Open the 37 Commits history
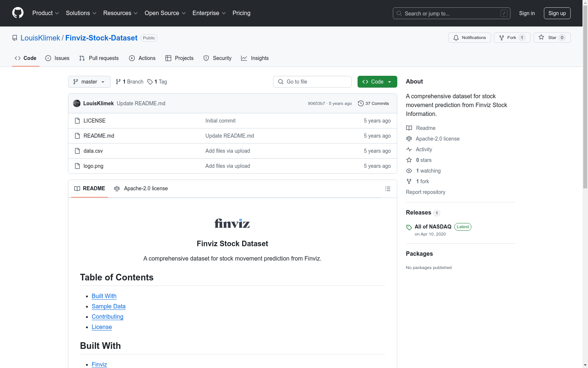588x368 pixels. click(x=373, y=103)
